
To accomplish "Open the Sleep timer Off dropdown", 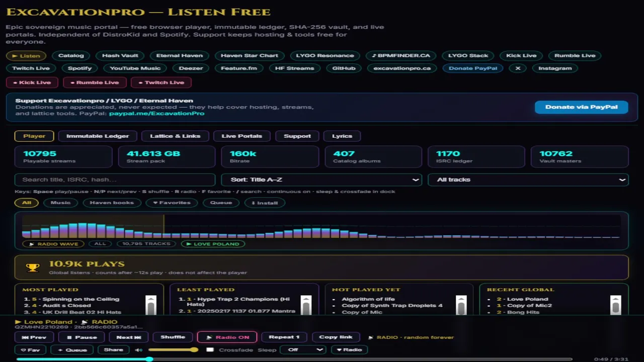I will (x=303, y=350).
